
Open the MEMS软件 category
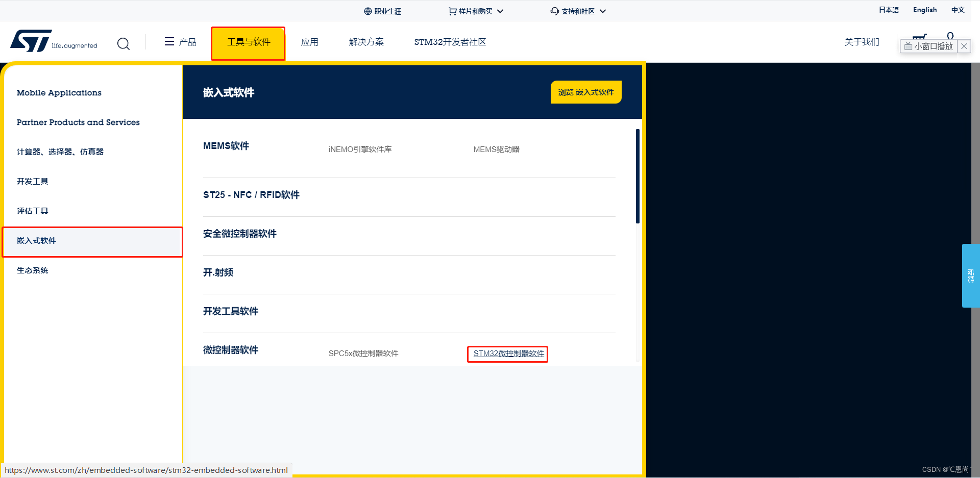(x=226, y=146)
